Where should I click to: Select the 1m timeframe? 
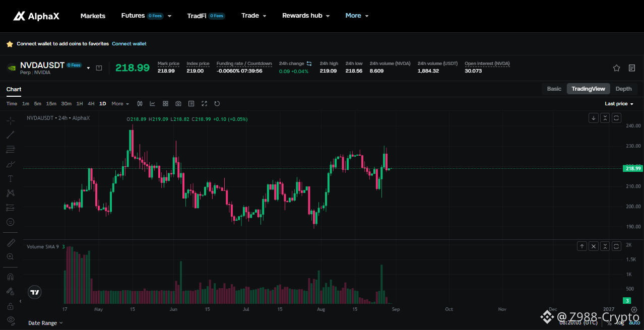point(26,104)
